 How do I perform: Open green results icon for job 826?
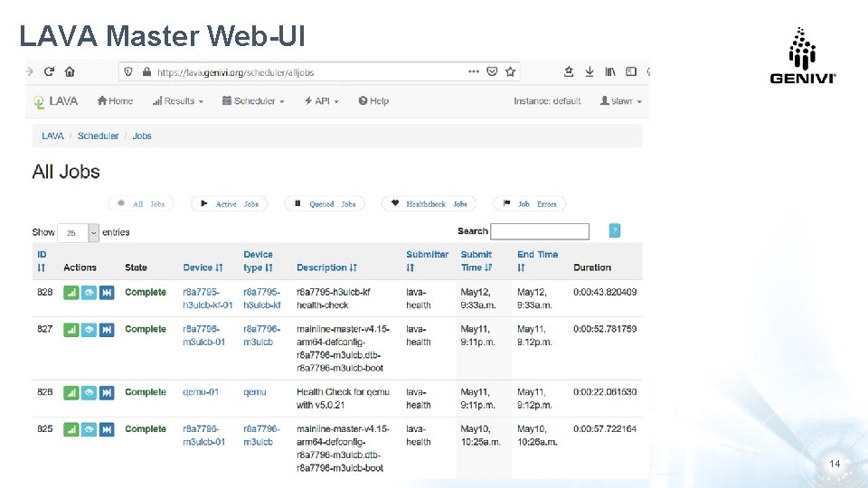71,393
